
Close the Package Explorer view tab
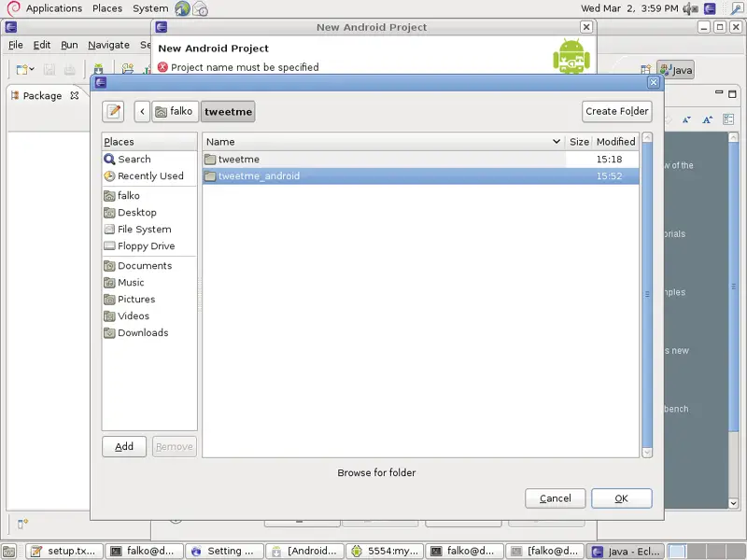click(75, 96)
